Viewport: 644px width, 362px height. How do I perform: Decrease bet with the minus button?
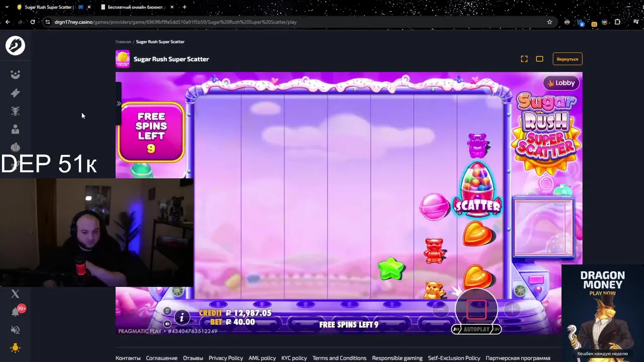tap(441, 310)
